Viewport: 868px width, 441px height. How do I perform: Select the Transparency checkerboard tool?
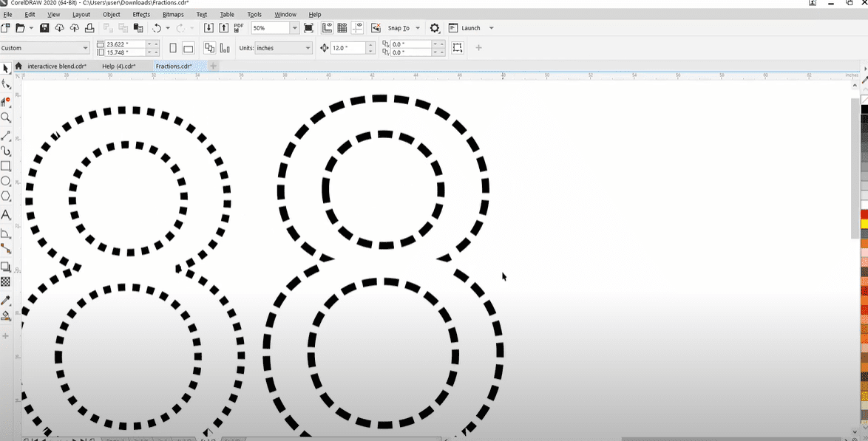pyautogui.click(x=5, y=281)
